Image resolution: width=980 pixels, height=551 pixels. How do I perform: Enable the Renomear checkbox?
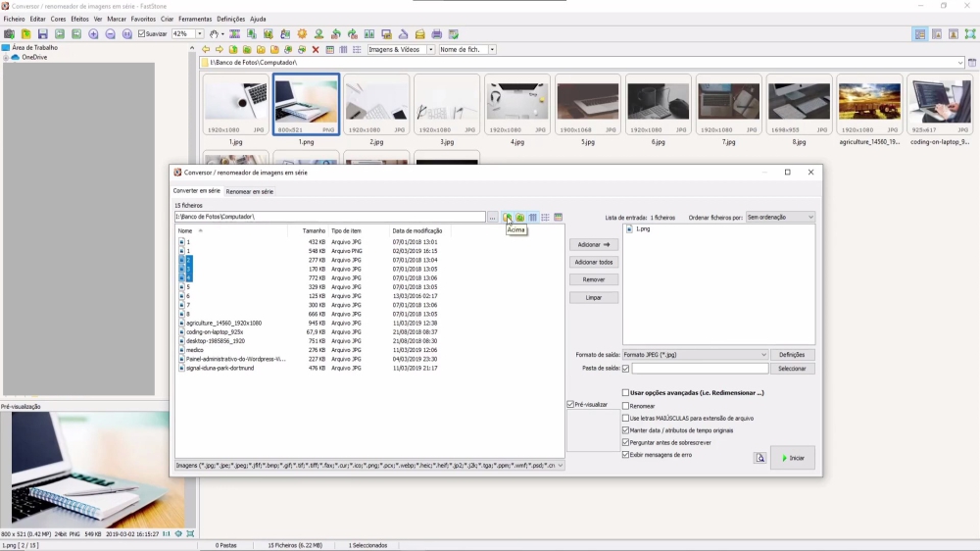pos(625,406)
